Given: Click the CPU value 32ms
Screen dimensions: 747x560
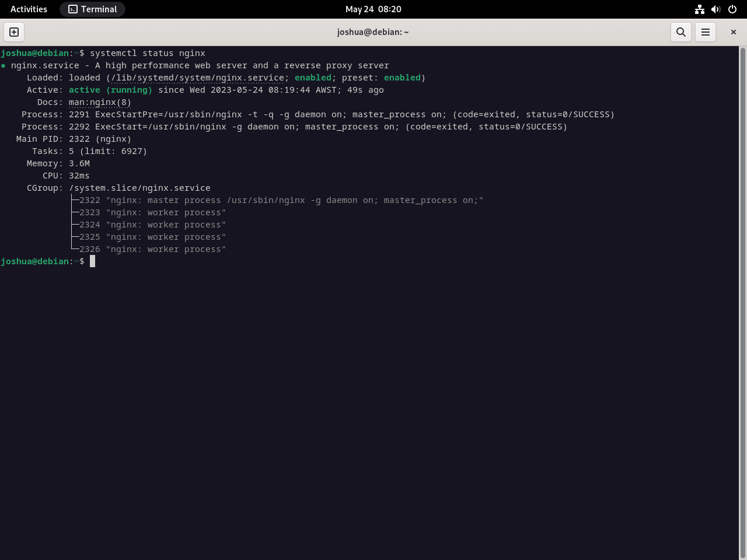Looking at the screenshot, I should pos(79,176).
